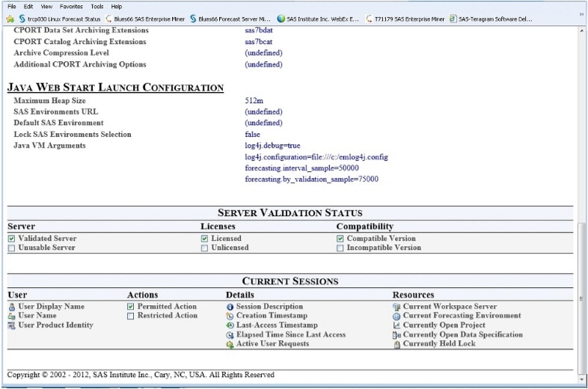Screen dimensions: 588x389
Task: Open the Favorites menu
Action: pyautogui.click(x=72, y=6)
